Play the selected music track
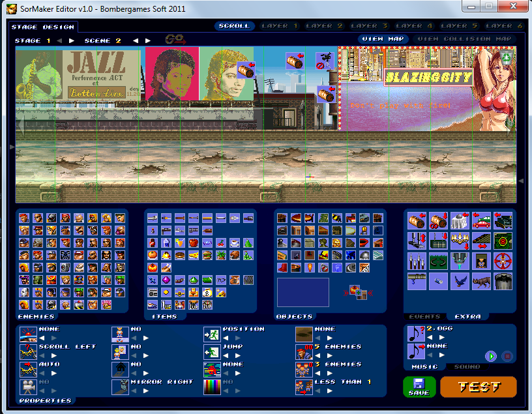The height and width of the screenshot is (414, 532). tap(491, 356)
